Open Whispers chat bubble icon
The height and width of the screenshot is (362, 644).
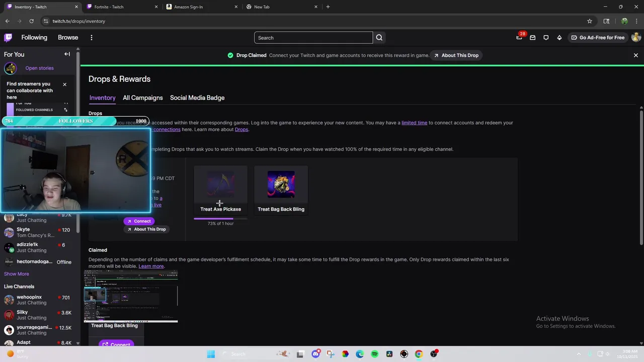click(x=546, y=38)
